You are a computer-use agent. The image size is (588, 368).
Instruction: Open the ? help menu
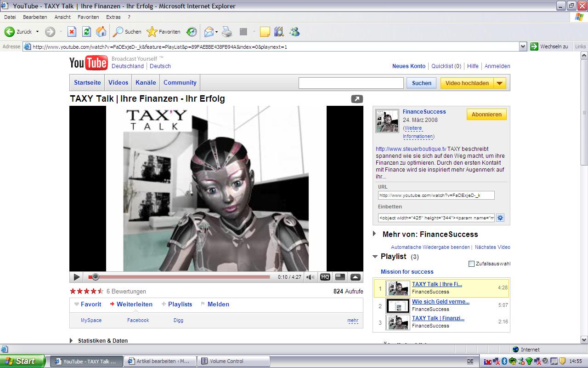[x=129, y=17]
